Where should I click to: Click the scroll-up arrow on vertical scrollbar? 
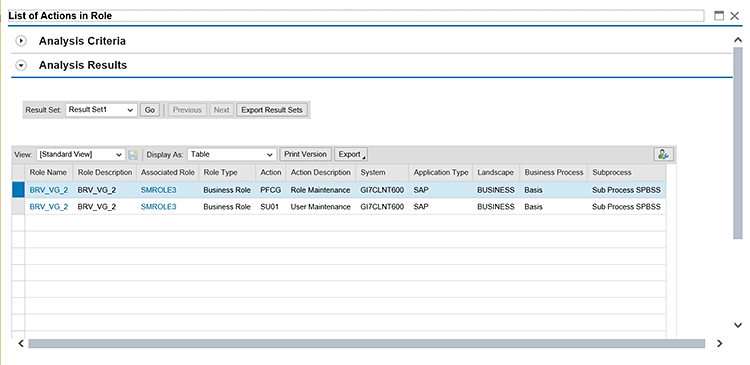click(738, 41)
